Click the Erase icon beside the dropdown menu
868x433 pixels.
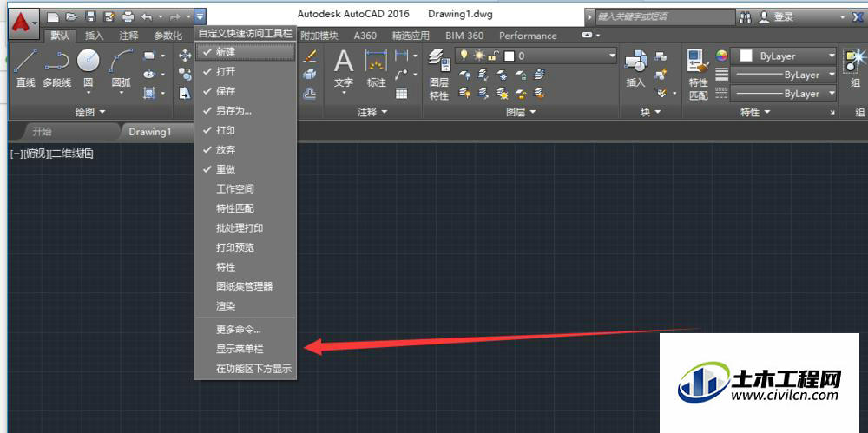[x=310, y=56]
